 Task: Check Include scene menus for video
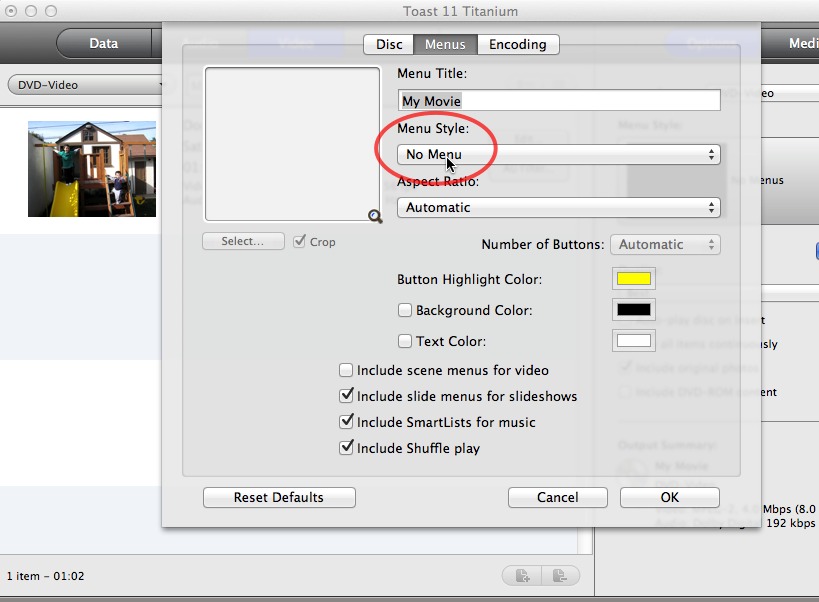(x=346, y=370)
